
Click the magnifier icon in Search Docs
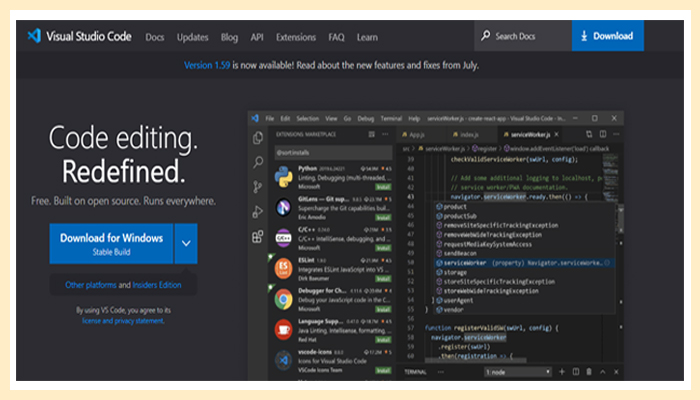click(x=486, y=35)
